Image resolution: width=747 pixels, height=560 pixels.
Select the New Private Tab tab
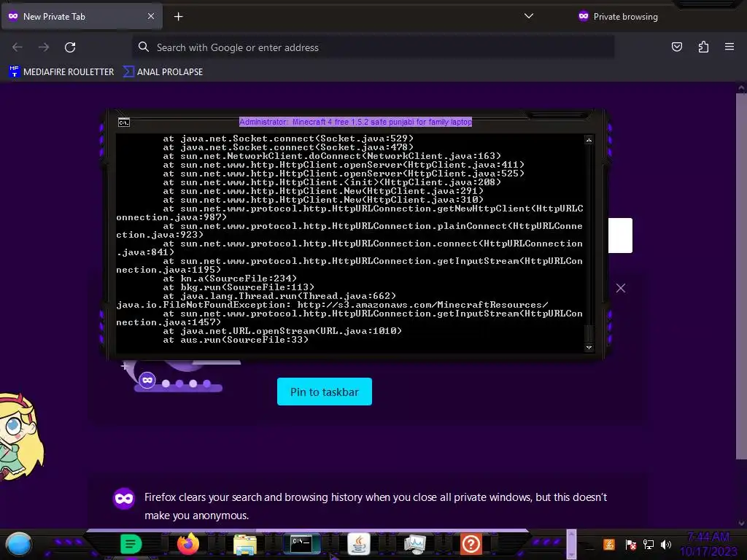click(82, 17)
